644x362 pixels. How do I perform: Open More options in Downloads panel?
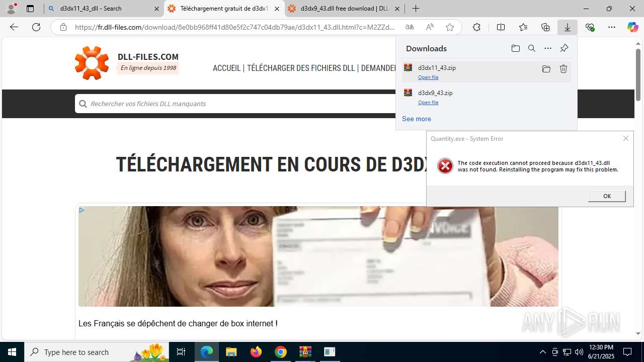pyautogui.click(x=548, y=48)
